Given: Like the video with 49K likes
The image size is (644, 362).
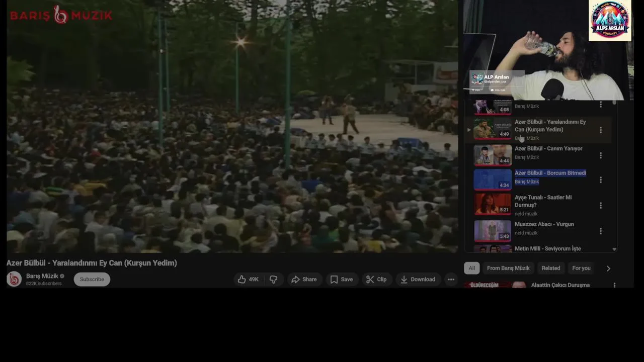Looking at the screenshot, I should pos(248,280).
